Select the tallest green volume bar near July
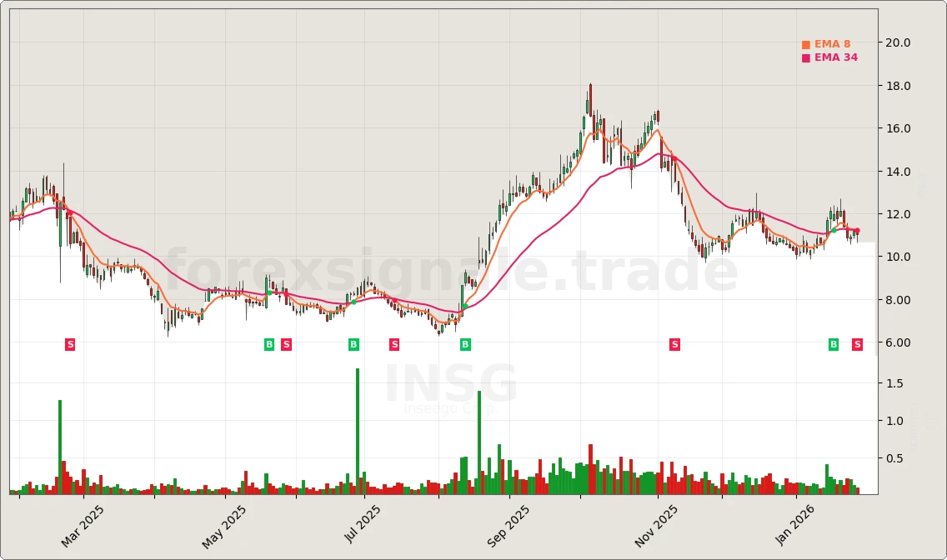Viewport: 947px width, 560px height. click(355, 429)
